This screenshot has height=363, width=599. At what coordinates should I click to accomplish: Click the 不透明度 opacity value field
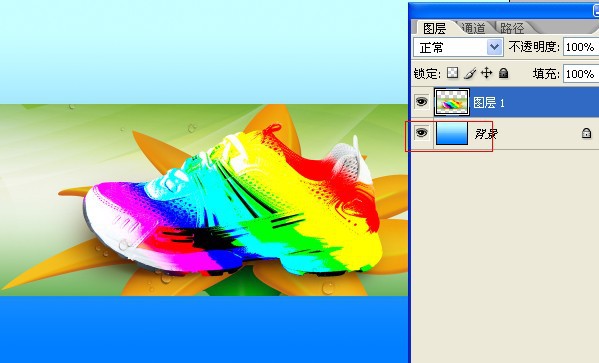click(x=581, y=47)
